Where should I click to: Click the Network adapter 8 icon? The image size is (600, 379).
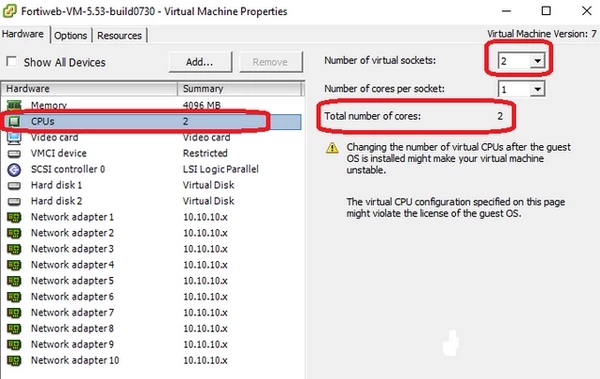(14, 329)
